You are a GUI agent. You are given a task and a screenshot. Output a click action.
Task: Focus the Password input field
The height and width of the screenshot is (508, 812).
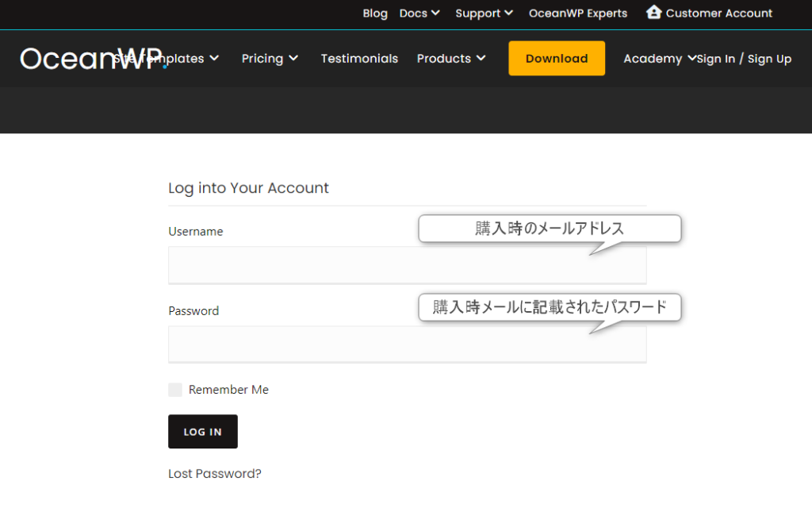pos(407,344)
